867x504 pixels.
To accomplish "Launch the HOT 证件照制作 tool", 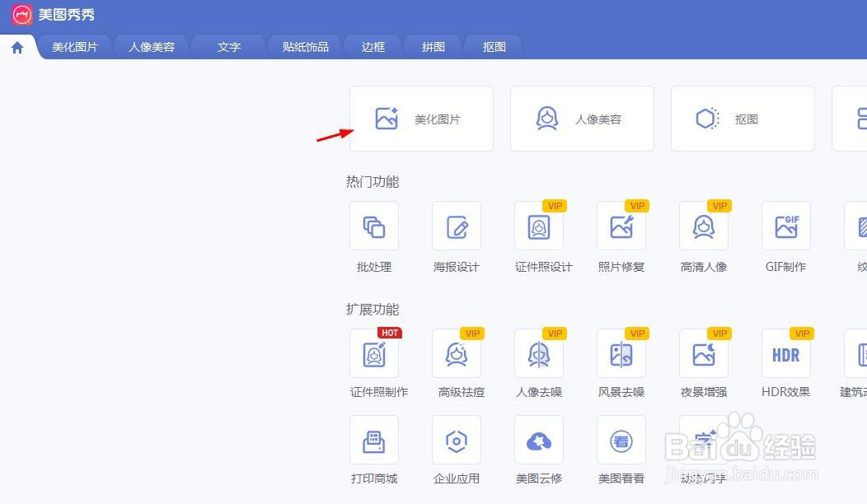I will [x=373, y=362].
